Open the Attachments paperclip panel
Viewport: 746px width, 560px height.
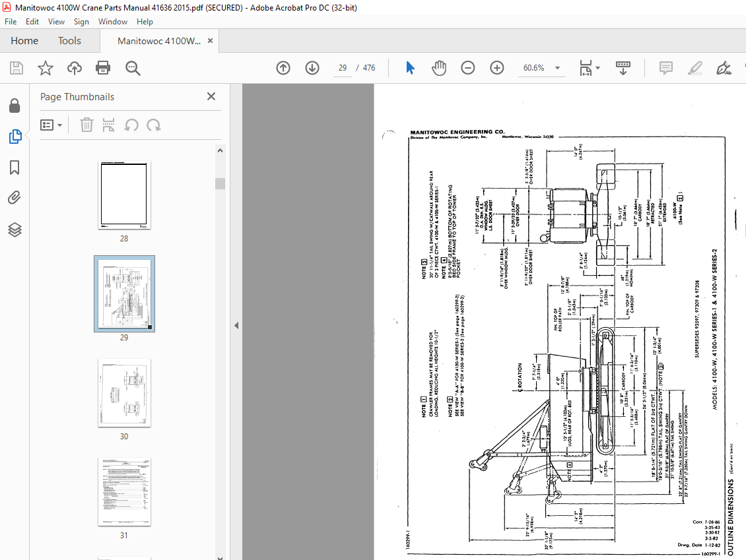15,198
